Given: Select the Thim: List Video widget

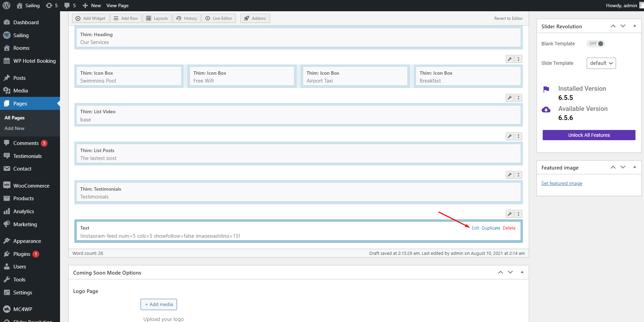Looking at the screenshot, I should pos(298,115).
